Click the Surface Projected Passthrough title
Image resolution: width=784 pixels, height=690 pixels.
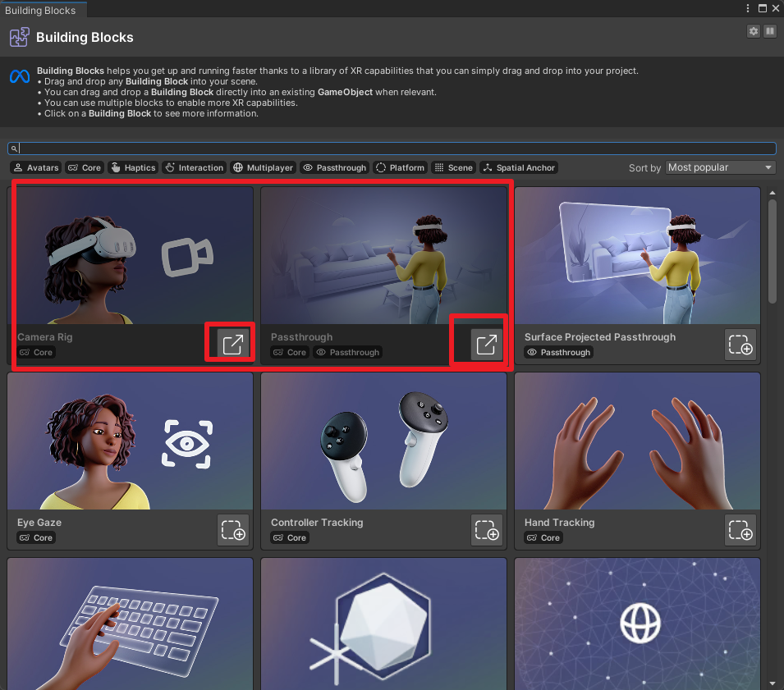600,337
